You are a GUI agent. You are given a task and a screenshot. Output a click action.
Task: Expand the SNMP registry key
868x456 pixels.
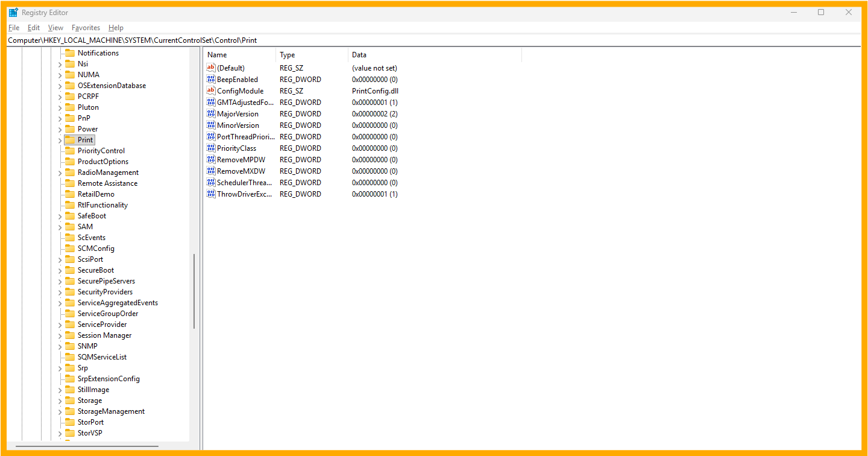(60, 346)
